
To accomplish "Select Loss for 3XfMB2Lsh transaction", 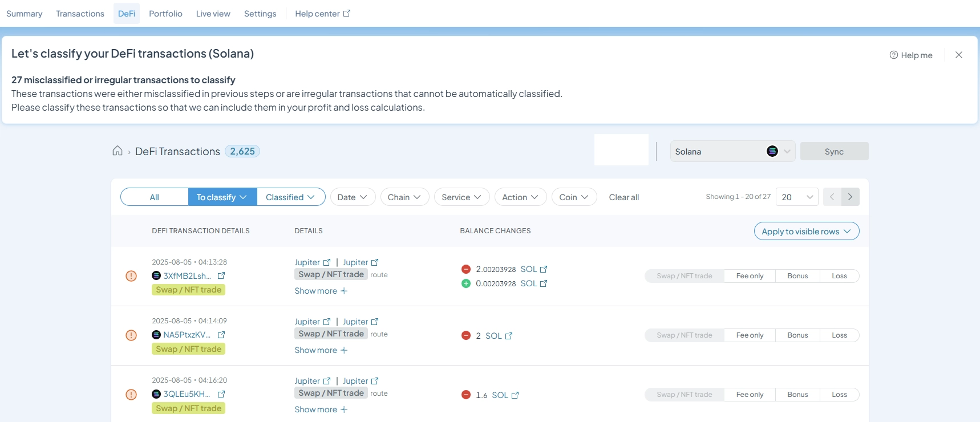I will (x=839, y=276).
